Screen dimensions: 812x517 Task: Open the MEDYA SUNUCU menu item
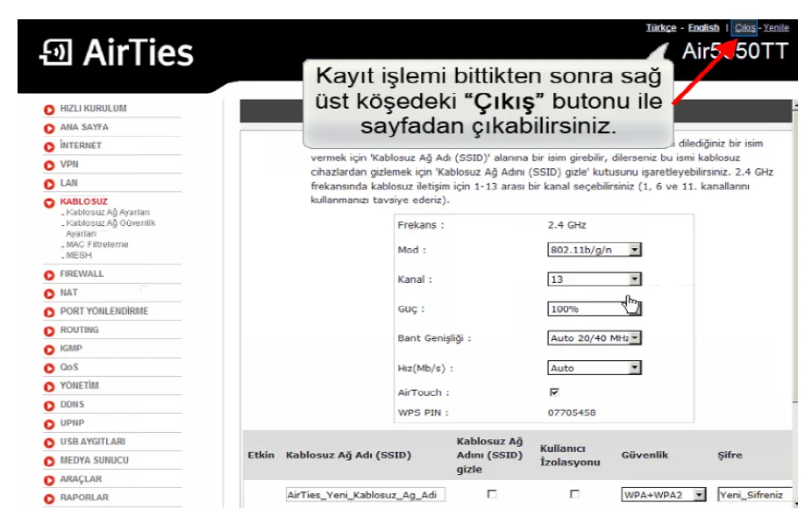click(94, 460)
